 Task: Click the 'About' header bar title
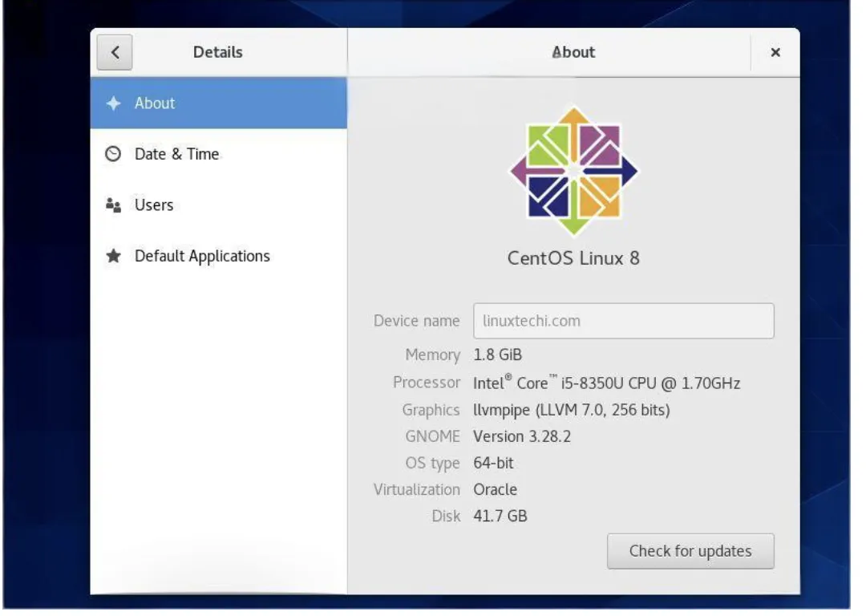(574, 52)
